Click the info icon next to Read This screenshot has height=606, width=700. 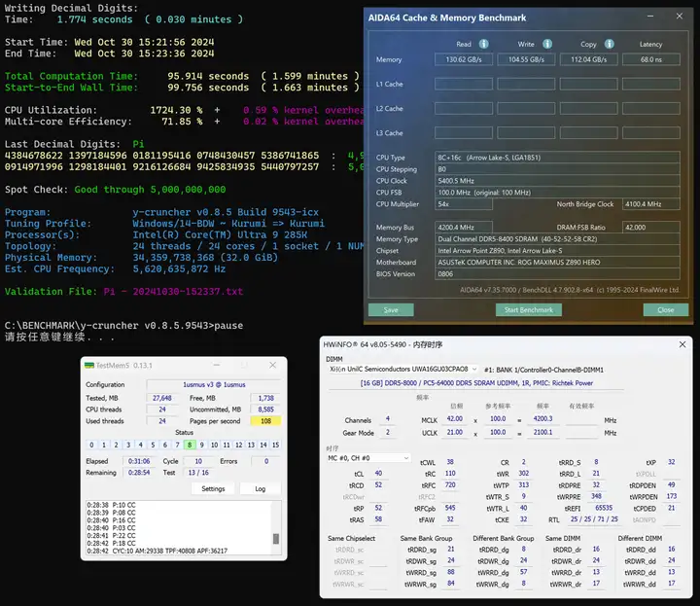click(484, 44)
